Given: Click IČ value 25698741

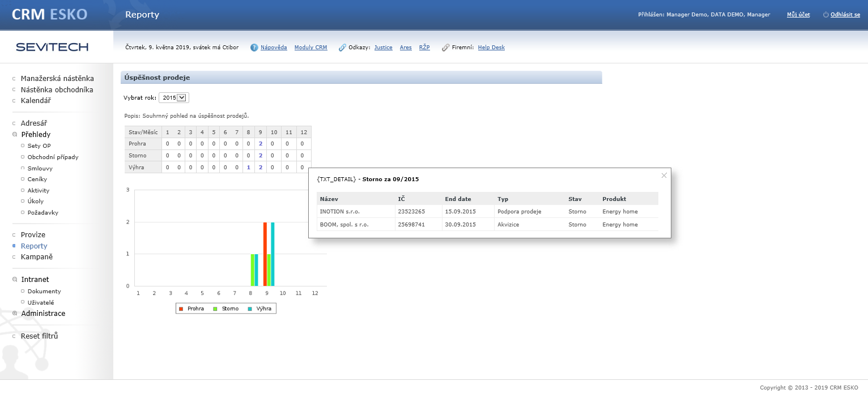Looking at the screenshot, I should click(x=411, y=225).
